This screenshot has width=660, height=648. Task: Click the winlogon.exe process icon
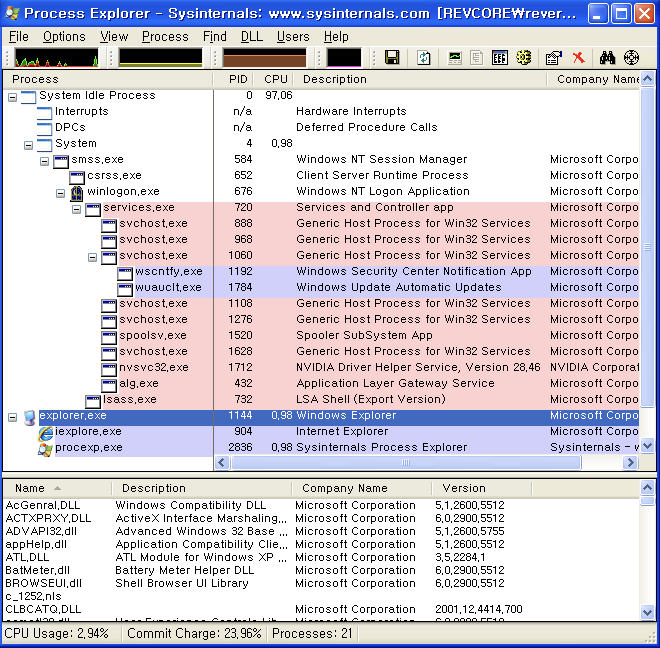point(77,193)
